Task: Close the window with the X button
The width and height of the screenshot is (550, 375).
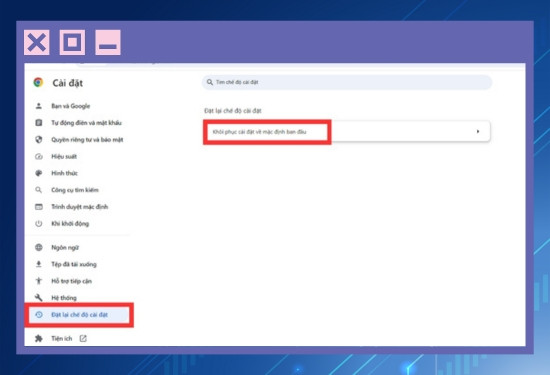Action: [x=37, y=42]
